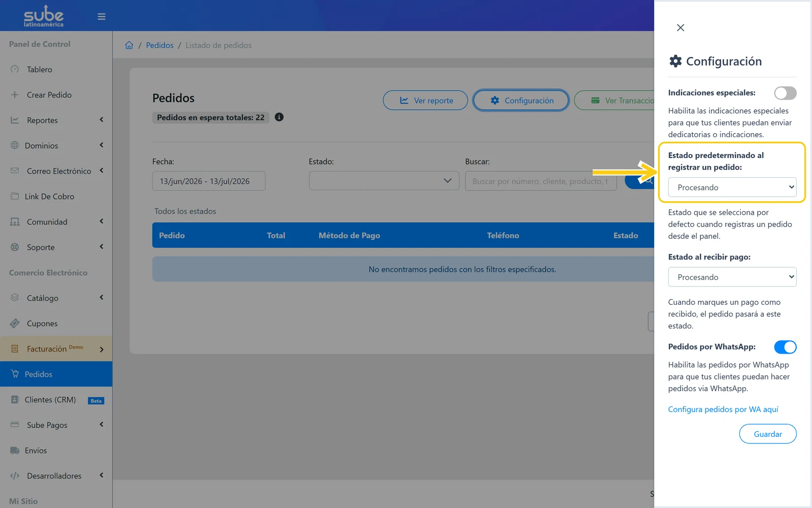Image resolution: width=812 pixels, height=508 pixels.
Task: Open Envíos menu item
Action: (56, 450)
